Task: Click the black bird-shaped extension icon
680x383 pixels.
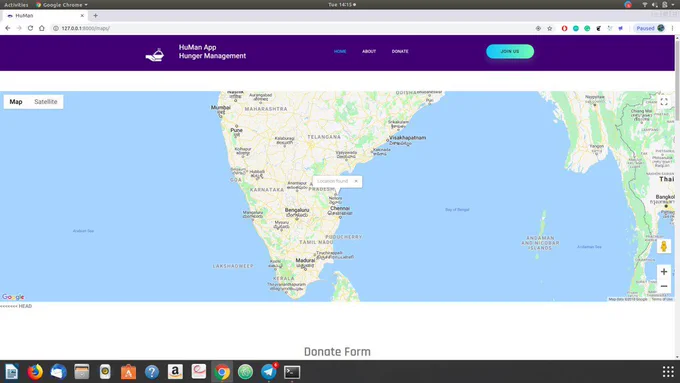Action: pos(598,28)
